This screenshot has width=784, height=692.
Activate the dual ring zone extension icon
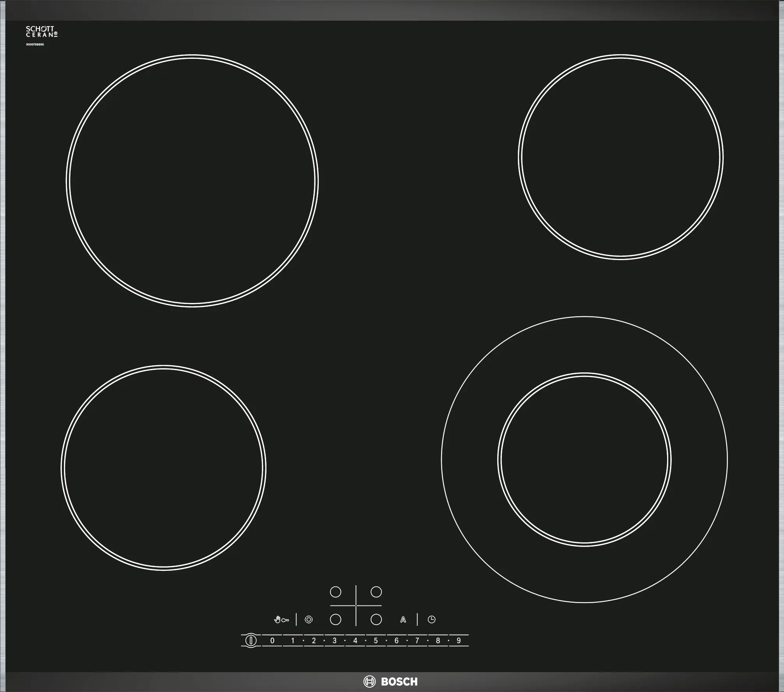[x=309, y=619]
